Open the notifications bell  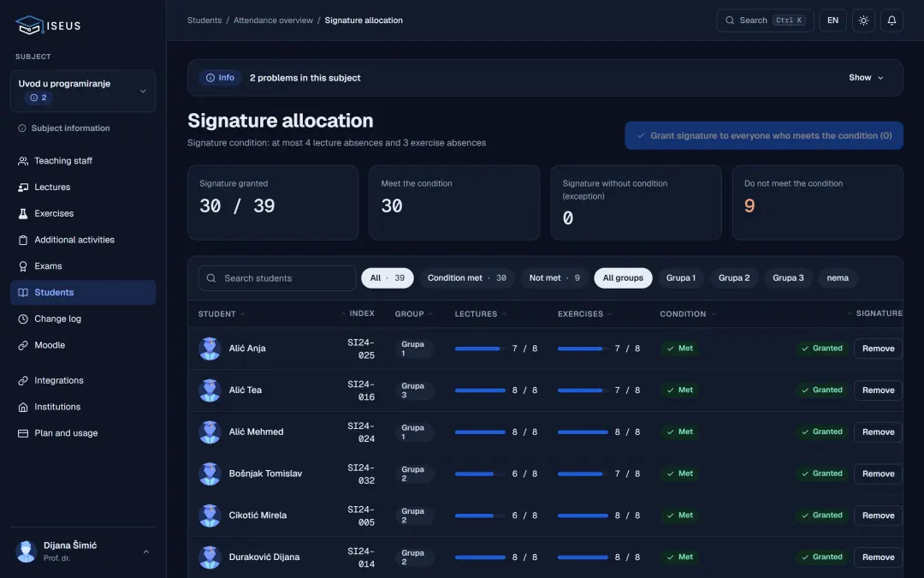891,21
